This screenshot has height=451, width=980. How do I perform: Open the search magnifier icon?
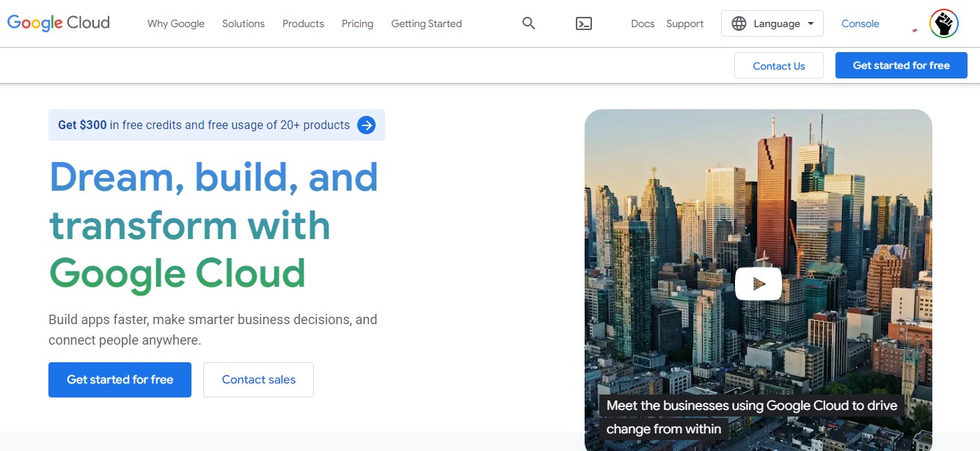coord(529,23)
